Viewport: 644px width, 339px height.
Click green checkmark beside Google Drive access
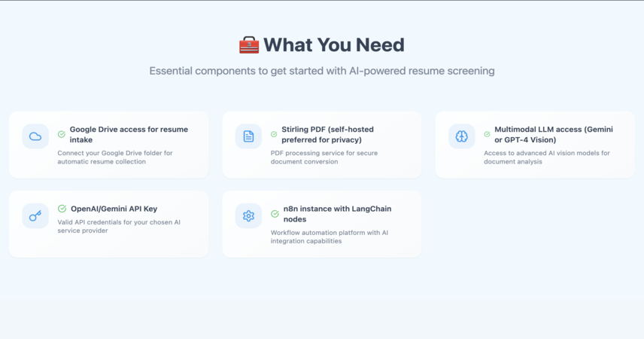pos(62,134)
